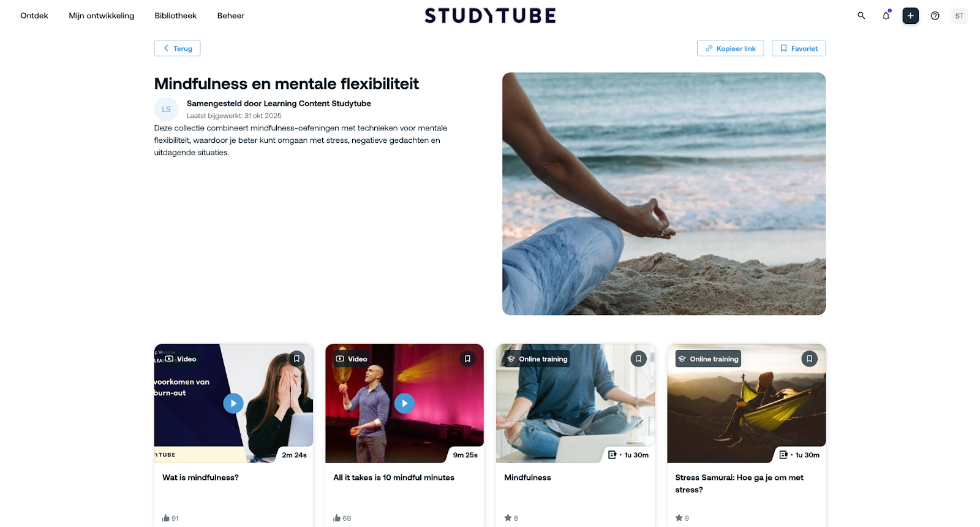Open the Stress Samurai training thumbnail
The height and width of the screenshot is (527, 980).
pyautogui.click(x=746, y=403)
